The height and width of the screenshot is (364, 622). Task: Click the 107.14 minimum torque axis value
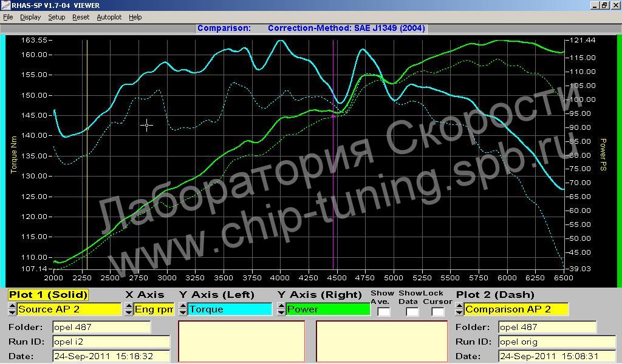click(34, 269)
